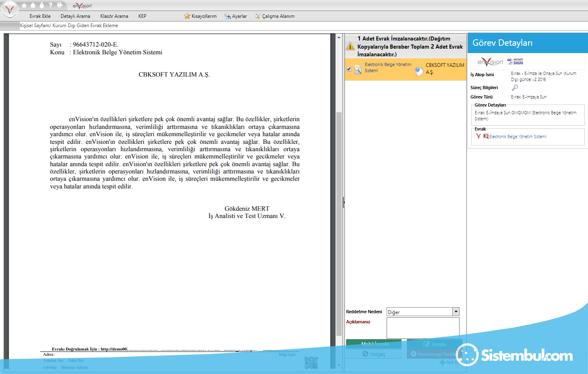Click the yellow warning triangle icon
Image resolution: width=588 pixels, height=374 pixels.
pos(350,46)
